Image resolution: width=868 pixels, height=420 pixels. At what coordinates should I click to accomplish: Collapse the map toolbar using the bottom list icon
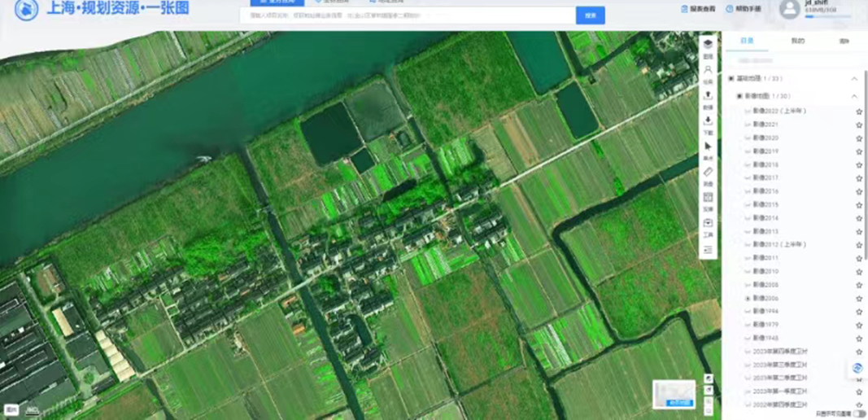(x=708, y=250)
